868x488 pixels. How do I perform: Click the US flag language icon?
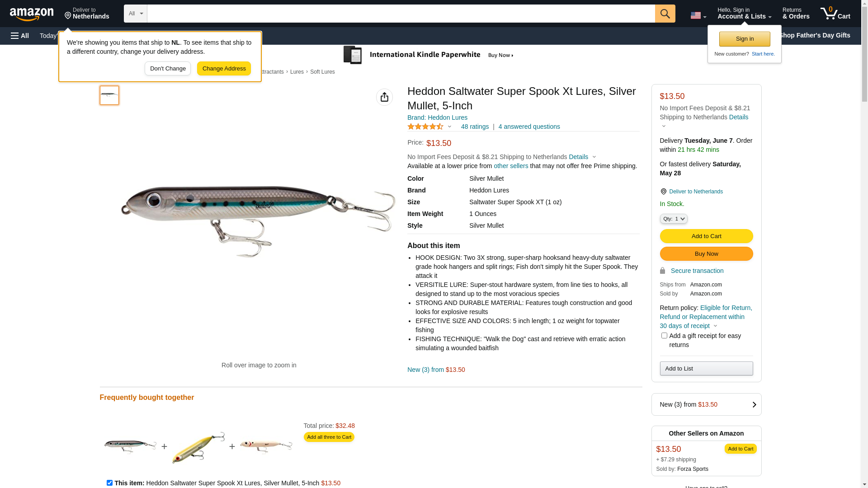click(x=698, y=15)
